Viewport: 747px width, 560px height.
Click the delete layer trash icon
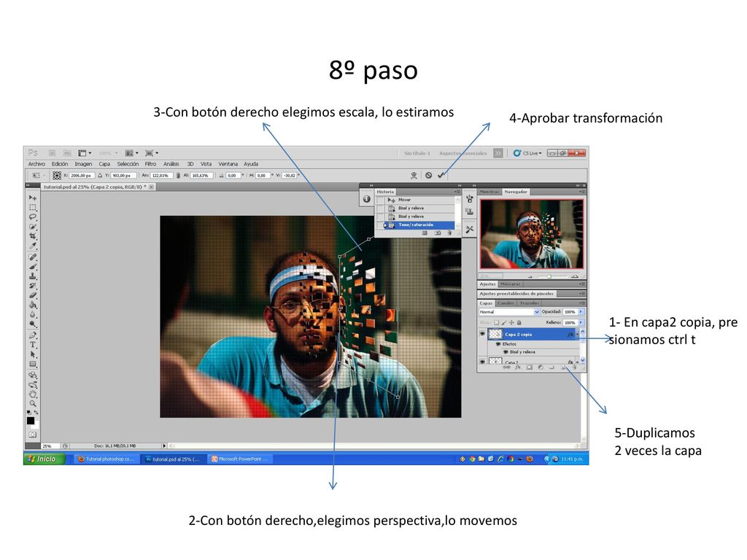[575, 367]
